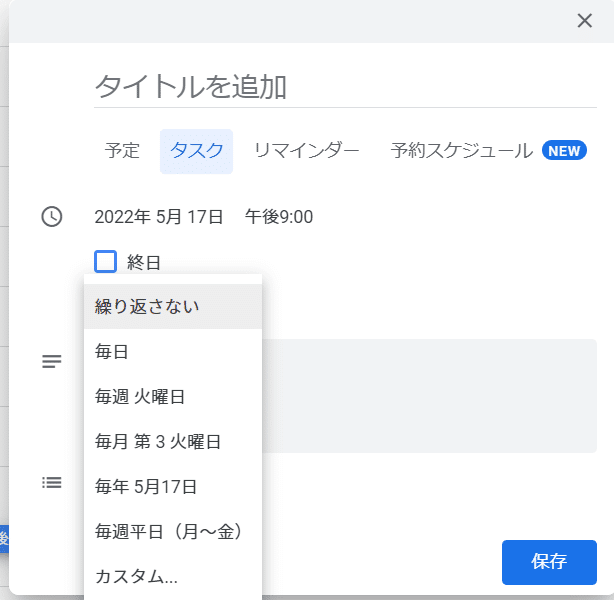Select the タスク tab
The width and height of the screenshot is (614, 600).
tap(196, 151)
